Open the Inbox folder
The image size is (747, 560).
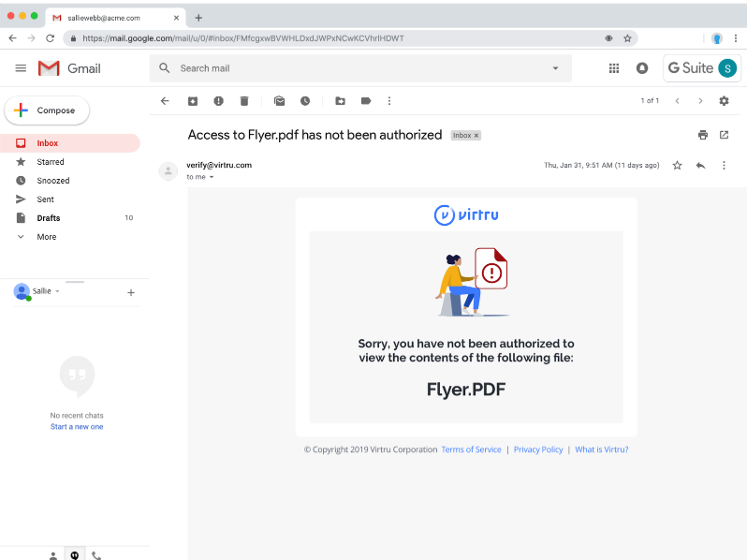click(x=70, y=143)
